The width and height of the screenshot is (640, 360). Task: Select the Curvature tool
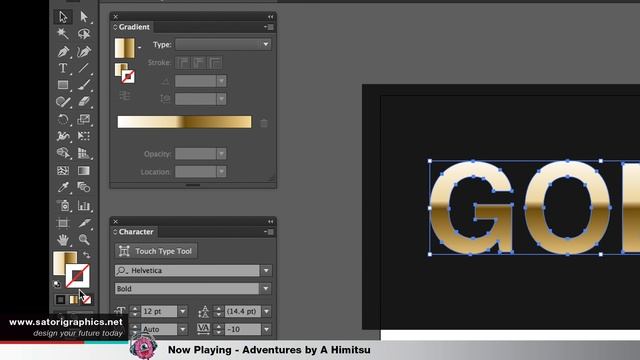pos(84,51)
